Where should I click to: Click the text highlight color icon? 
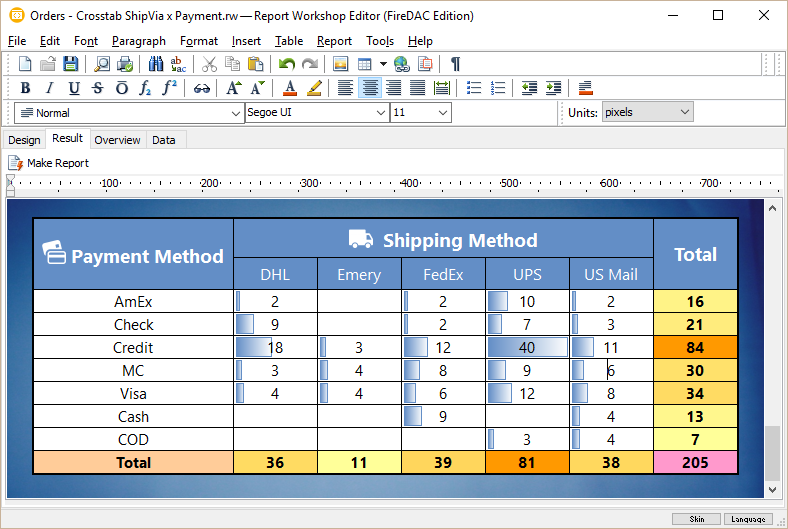314,88
